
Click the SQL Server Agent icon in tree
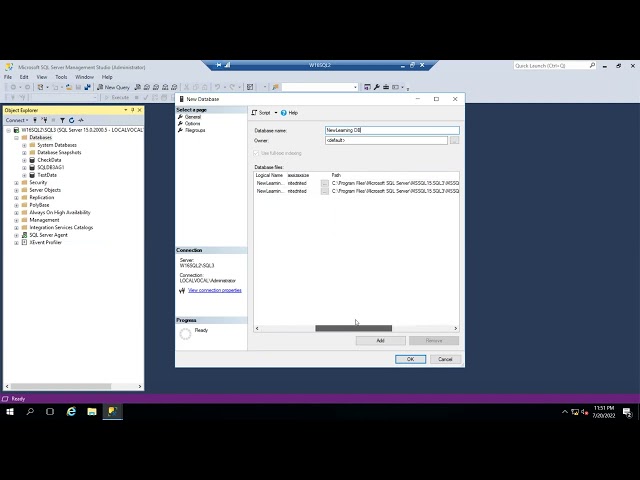point(24,235)
